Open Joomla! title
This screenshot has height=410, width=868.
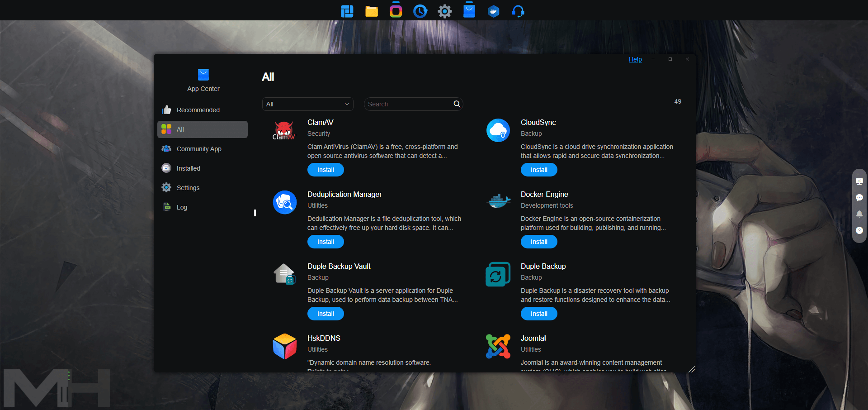coord(533,338)
